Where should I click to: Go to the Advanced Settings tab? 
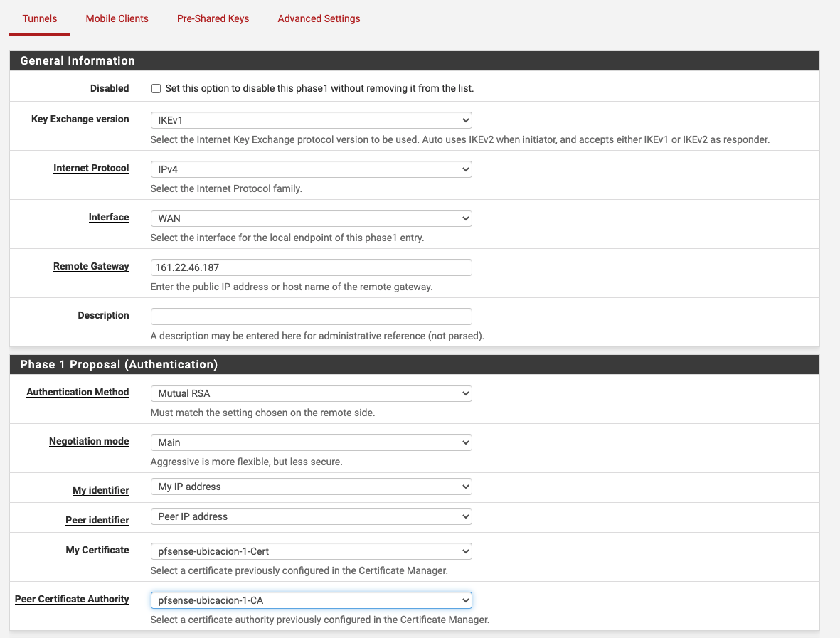pyautogui.click(x=319, y=18)
